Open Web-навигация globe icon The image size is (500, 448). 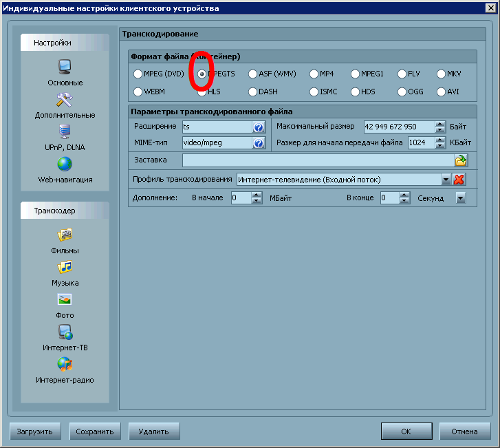click(65, 164)
